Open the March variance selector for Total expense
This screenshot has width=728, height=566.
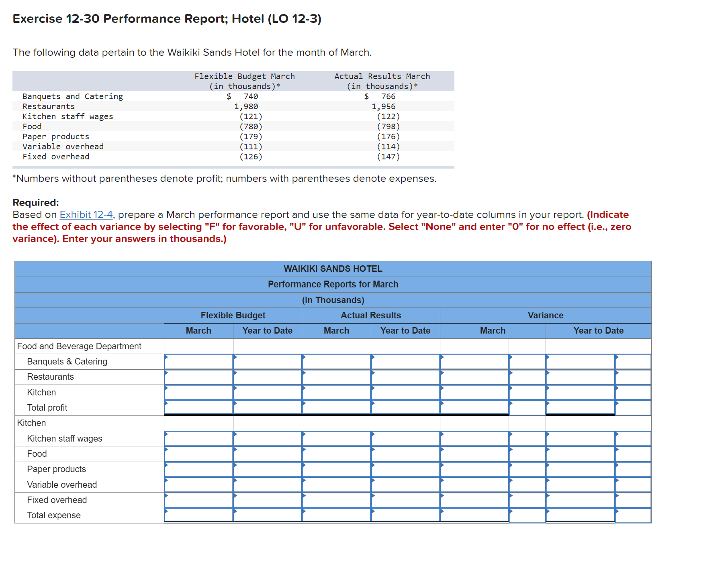click(526, 515)
